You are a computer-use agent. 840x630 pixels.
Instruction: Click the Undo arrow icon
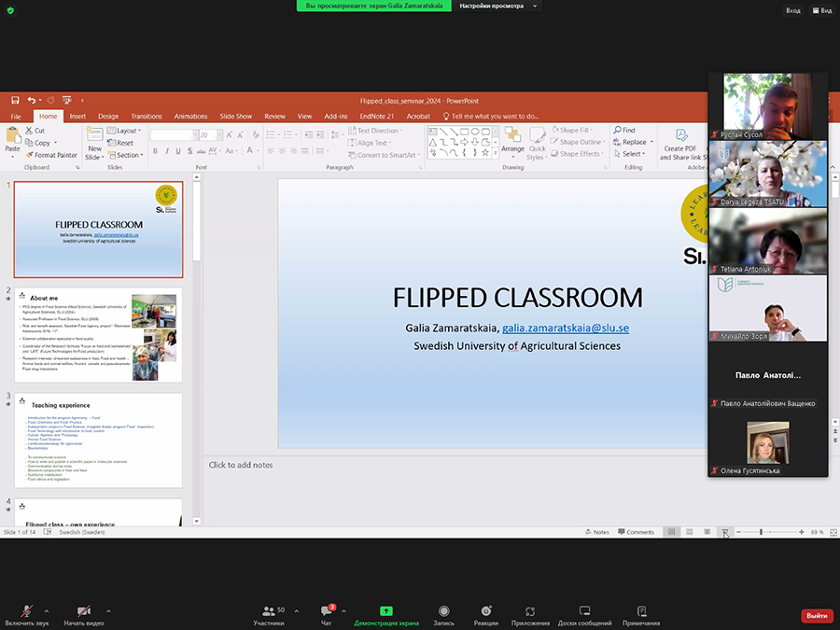[x=32, y=100]
